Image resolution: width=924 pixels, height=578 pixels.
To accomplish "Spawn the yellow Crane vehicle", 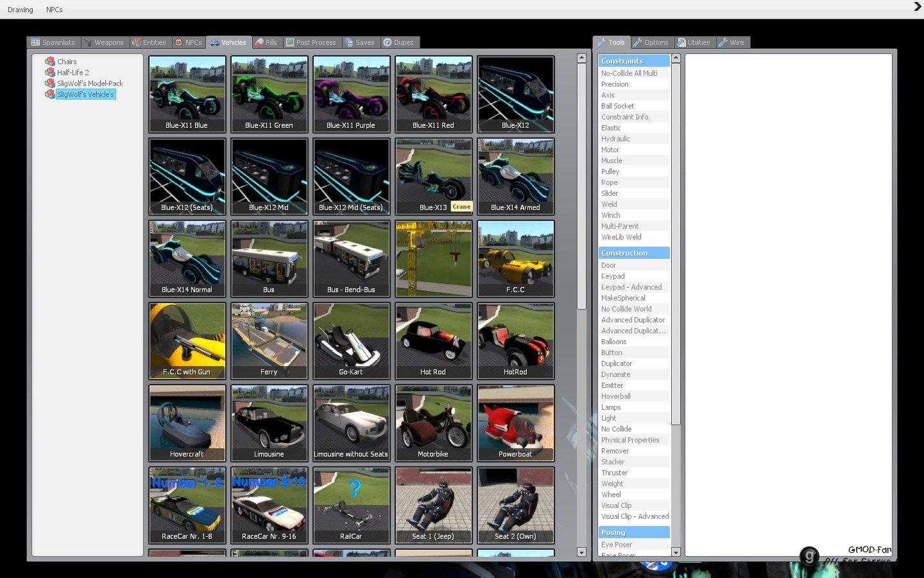I will click(x=433, y=259).
